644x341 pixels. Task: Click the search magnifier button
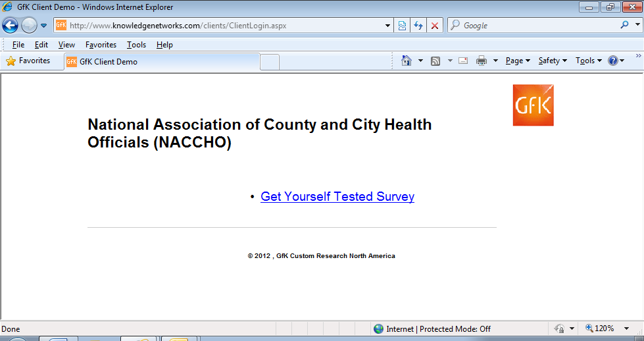point(624,24)
